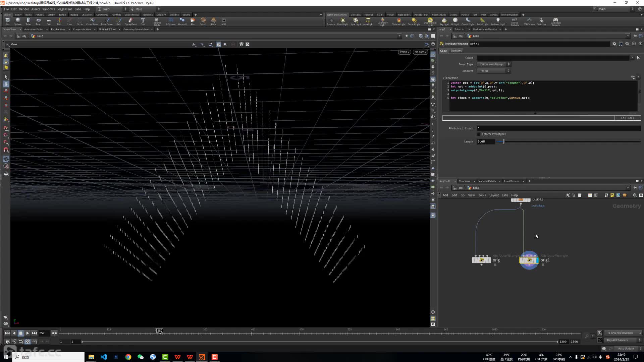Select the Platonic Solids shelf tool
This screenshot has width=644, height=362.
pyautogui.click(x=157, y=22)
